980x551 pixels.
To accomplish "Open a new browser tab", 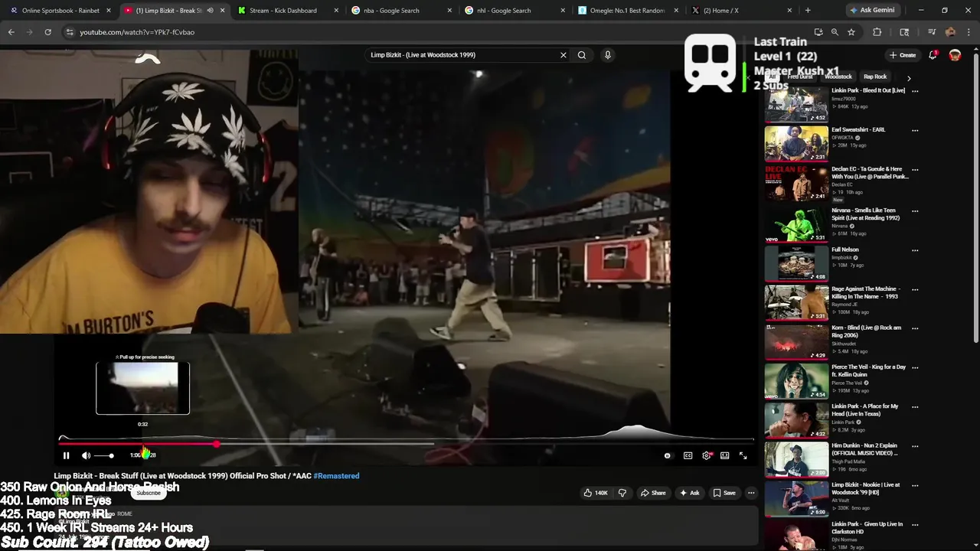I will pos(808,11).
